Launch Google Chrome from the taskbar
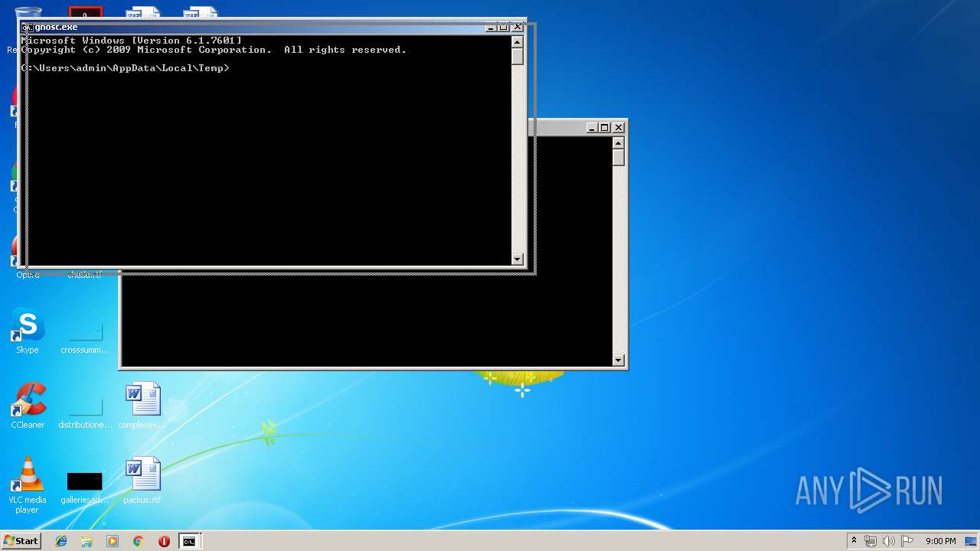Image resolution: width=980 pixels, height=551 pixels. click(138, 541)
